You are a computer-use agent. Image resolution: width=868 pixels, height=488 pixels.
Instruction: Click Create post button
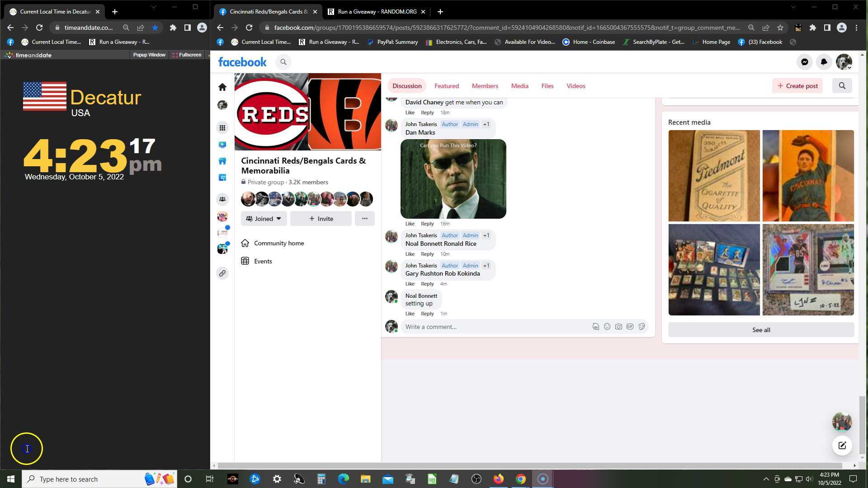pyautogui.click(x=797, y=86)
